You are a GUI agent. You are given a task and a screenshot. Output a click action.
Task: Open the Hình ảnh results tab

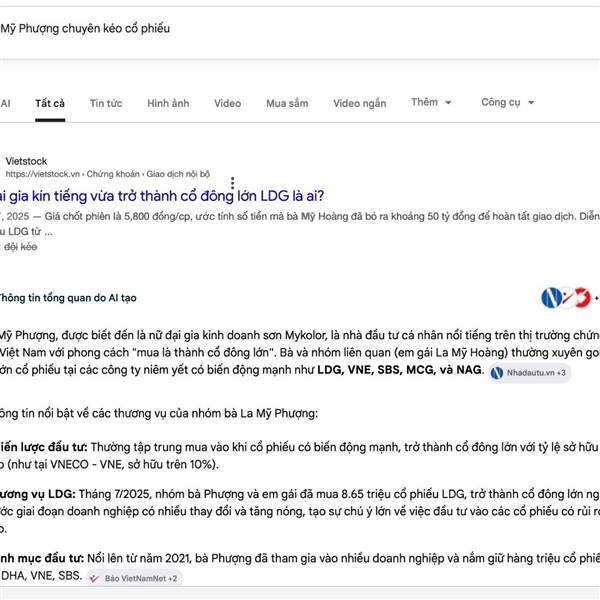[x=167, y=103]
